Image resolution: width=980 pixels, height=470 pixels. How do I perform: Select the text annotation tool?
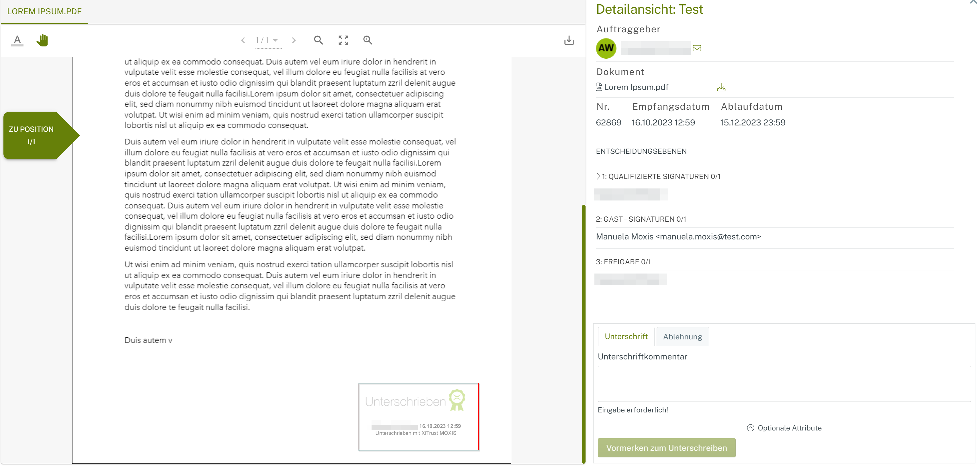pyautogui.click(x=17, y=40)
